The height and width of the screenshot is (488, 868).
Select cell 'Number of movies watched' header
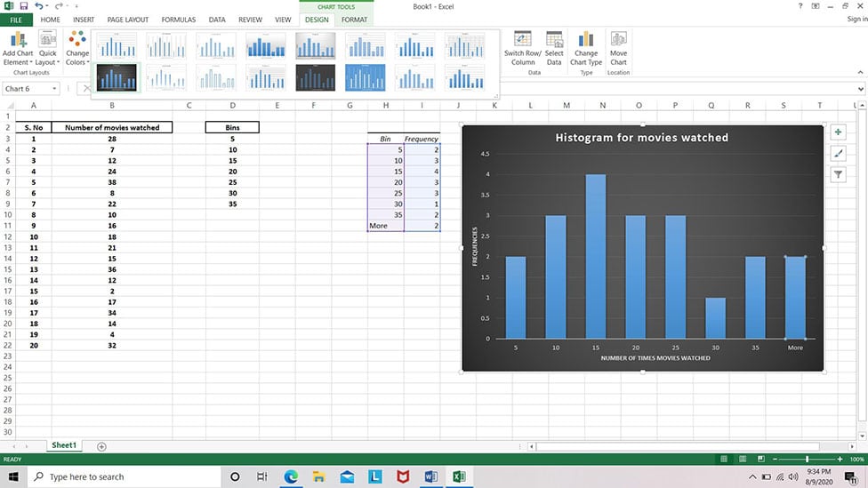(112, 128)
